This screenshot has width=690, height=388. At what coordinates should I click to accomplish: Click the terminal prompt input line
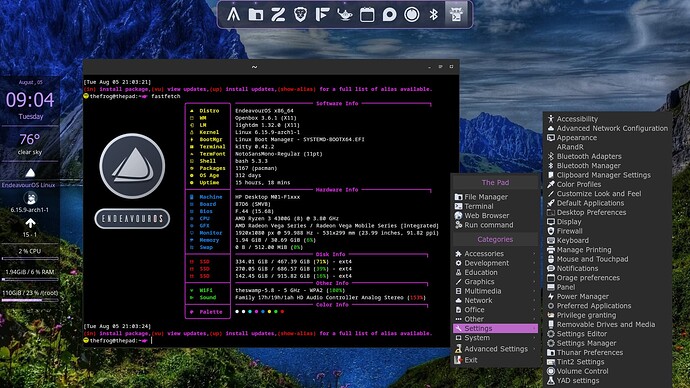click(x=271, y=340)
